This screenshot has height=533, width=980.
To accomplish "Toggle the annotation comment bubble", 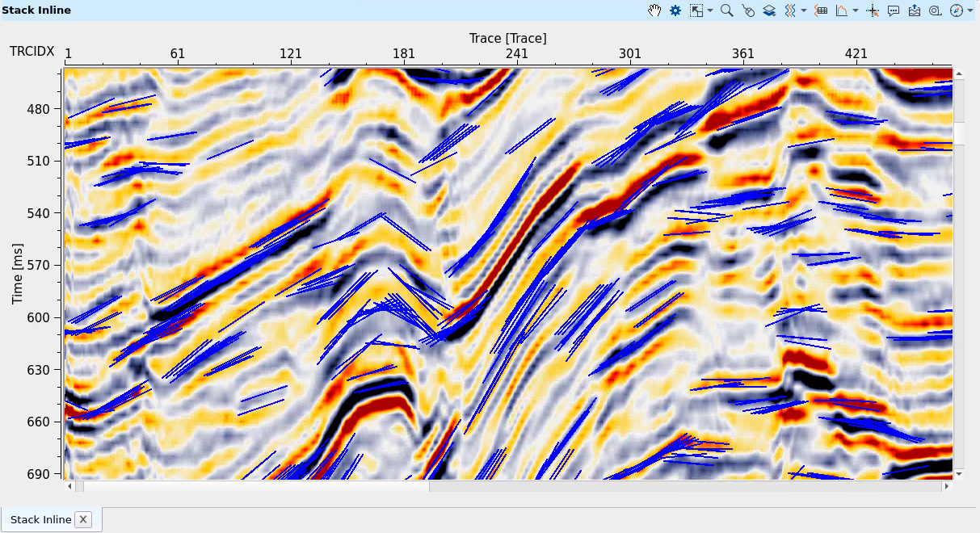I will click(894, 10).
